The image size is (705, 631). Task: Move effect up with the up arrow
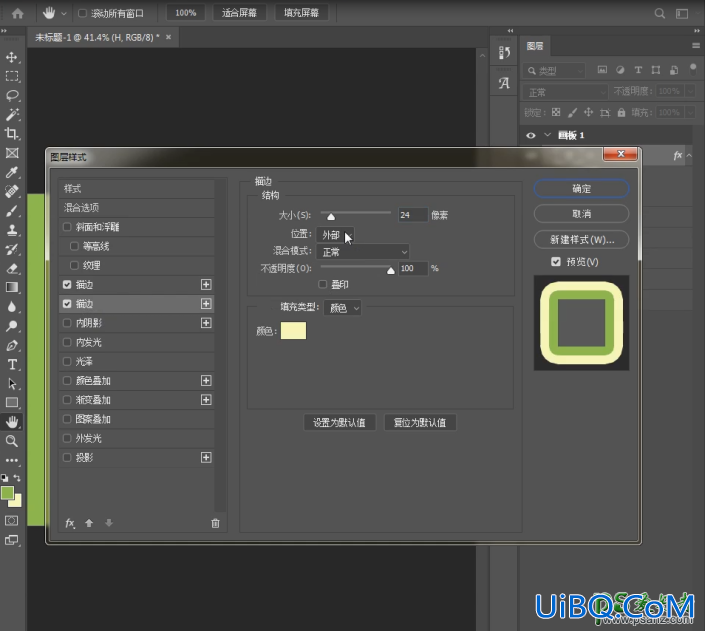coord(89,523)
